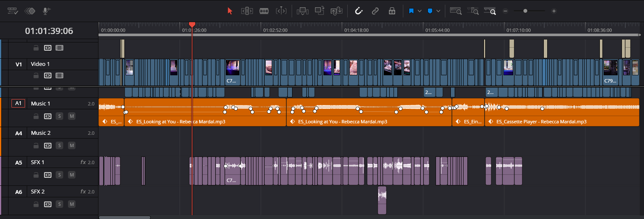Click the Overwrite Clip button
Viewport: 644px width, 219px height.
point(320,11)
